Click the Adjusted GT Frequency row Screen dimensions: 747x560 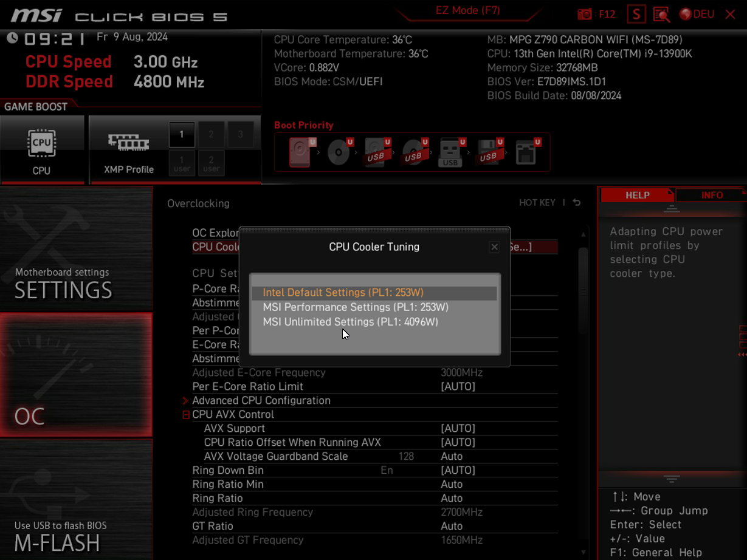374,540
